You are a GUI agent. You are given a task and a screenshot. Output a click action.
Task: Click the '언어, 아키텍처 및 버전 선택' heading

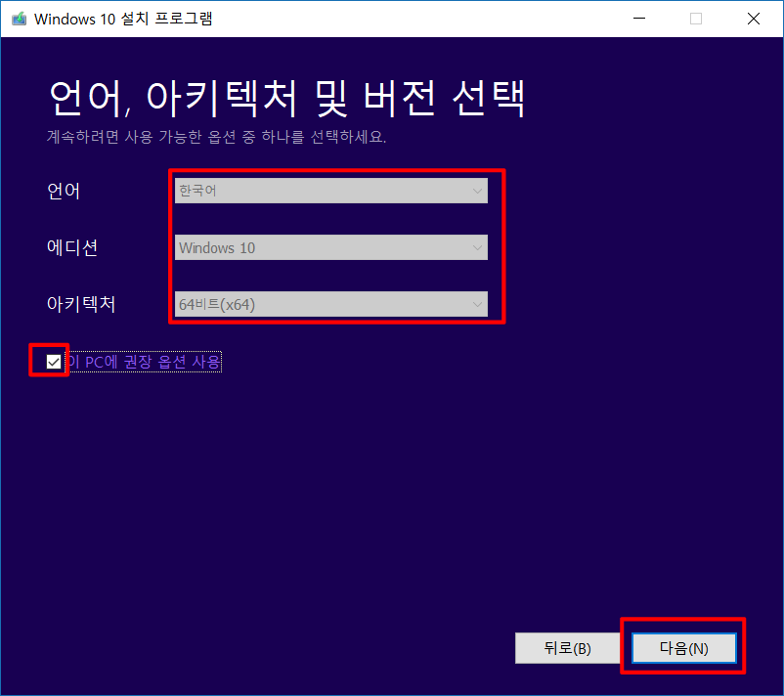click(x=287, y=99)
